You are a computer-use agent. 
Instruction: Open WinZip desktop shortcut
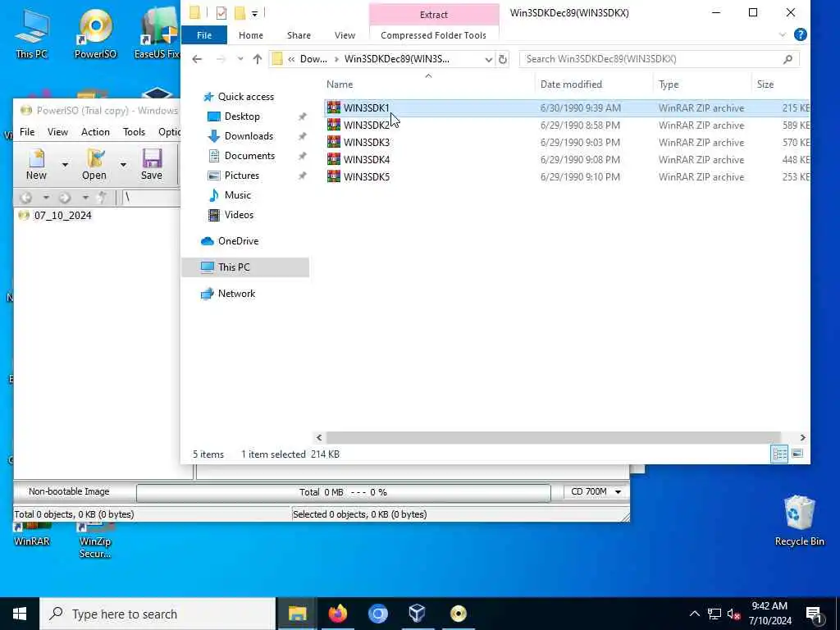[95, 541]
